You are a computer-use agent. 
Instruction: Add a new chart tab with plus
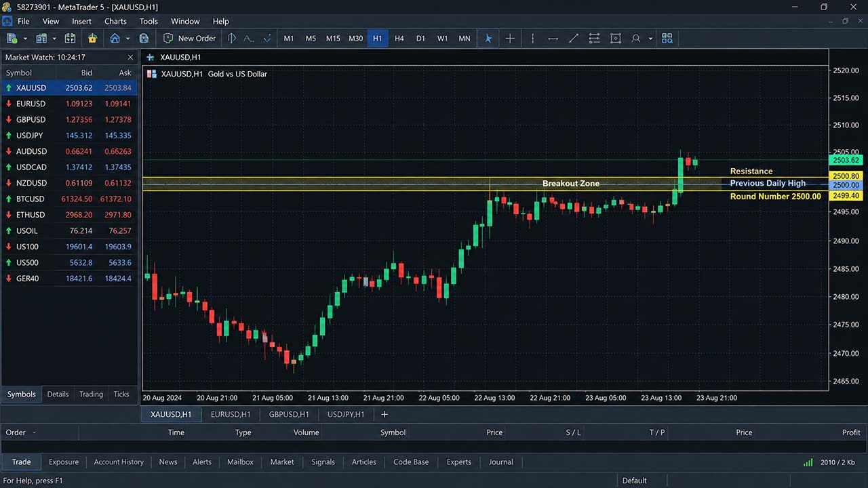coord(384,414)
